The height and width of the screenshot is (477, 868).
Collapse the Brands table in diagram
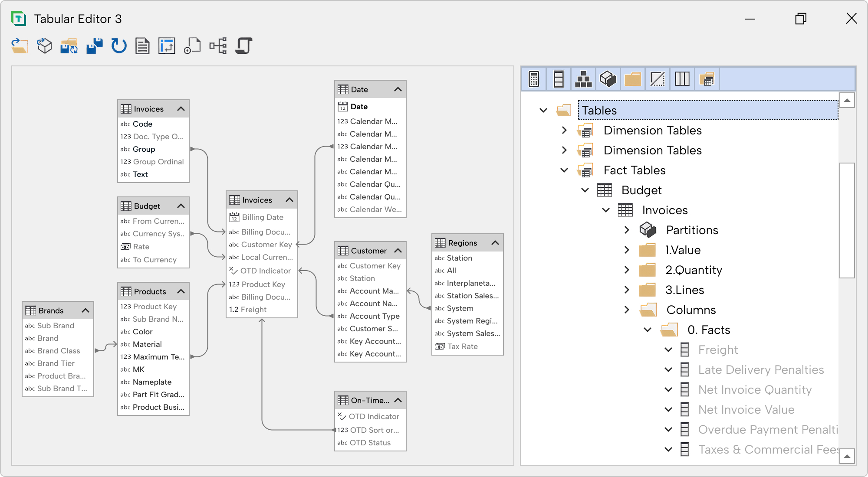point(85,310)
